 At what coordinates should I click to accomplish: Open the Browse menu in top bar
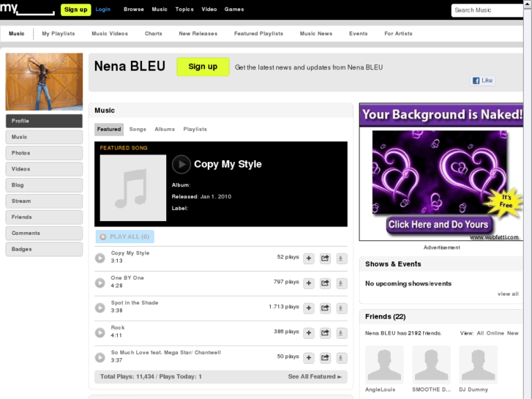[x=134, y=10]
